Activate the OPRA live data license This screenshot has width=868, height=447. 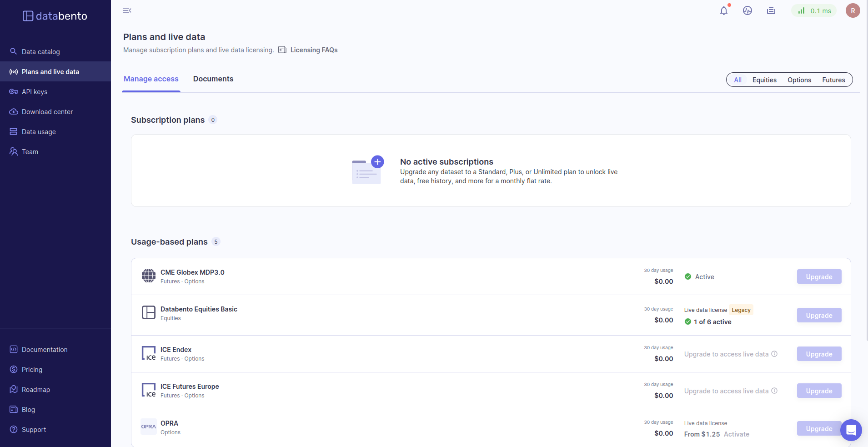point(736,434)
